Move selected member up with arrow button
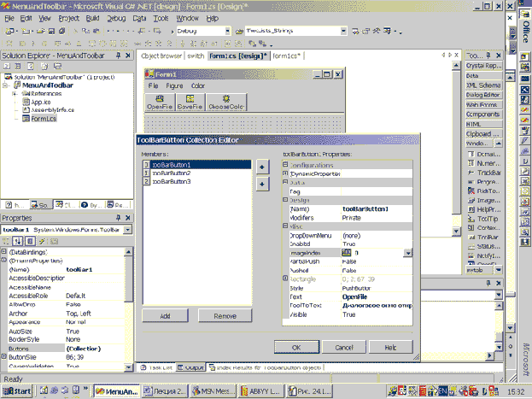The height and width of the screenshot is (399, 532). (262, 165)
